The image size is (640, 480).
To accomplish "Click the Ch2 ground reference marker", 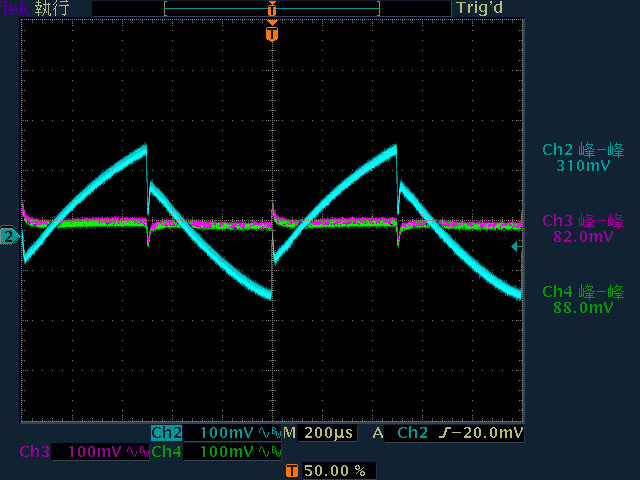I will coord(9,237).
